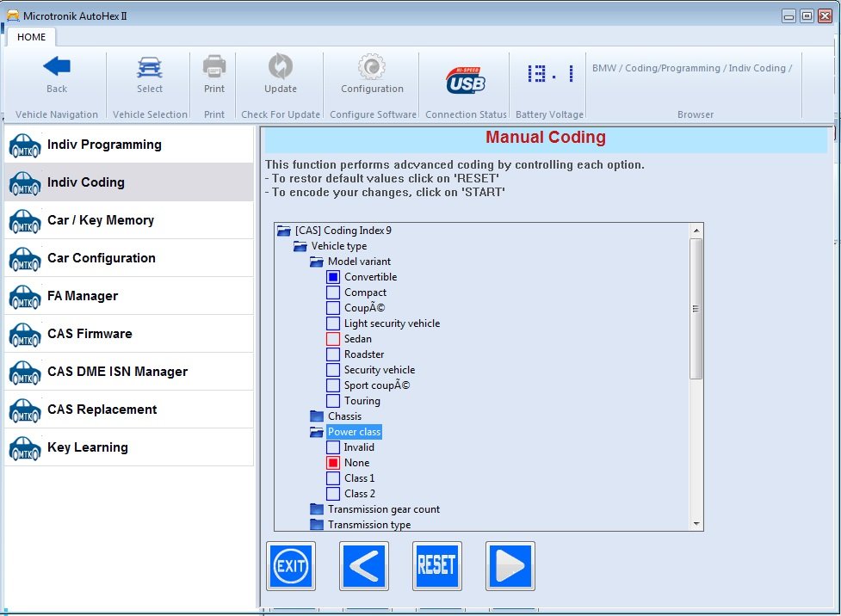Click the RESET button

tap(437, 565)
